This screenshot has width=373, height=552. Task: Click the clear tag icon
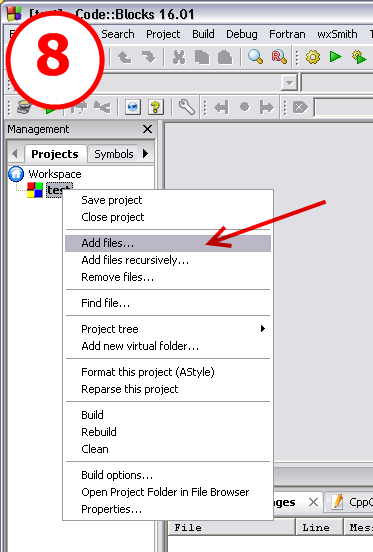click(300, 107)
